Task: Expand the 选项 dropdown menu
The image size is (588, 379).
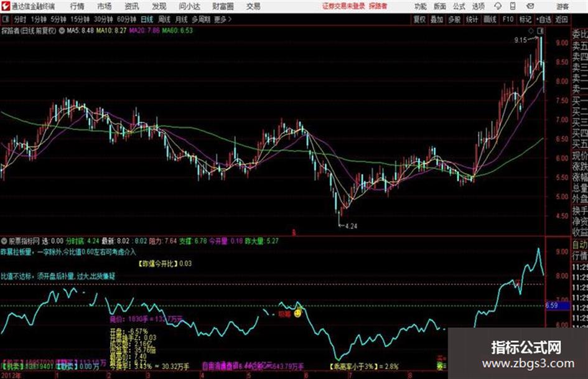Action: (x=478, y=6)
